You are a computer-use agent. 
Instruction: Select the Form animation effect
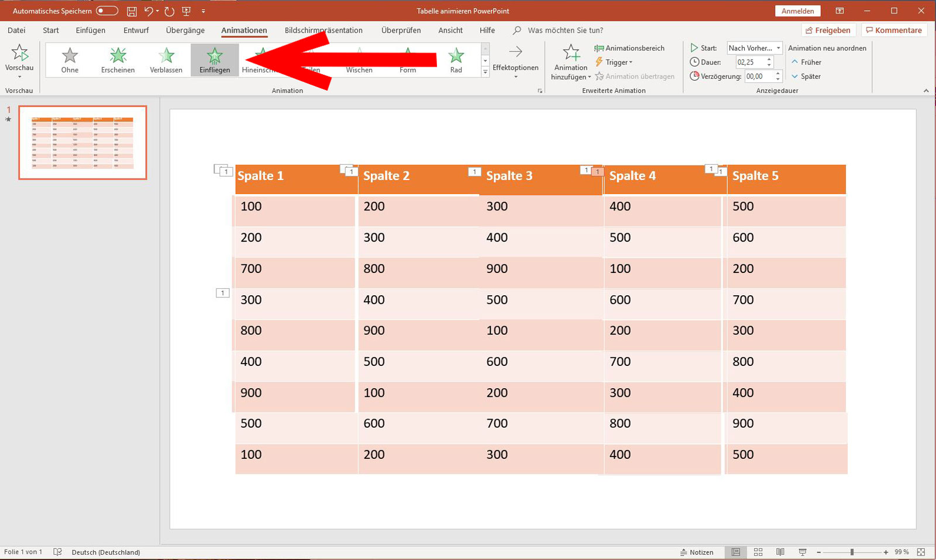[x=407, y=58]
